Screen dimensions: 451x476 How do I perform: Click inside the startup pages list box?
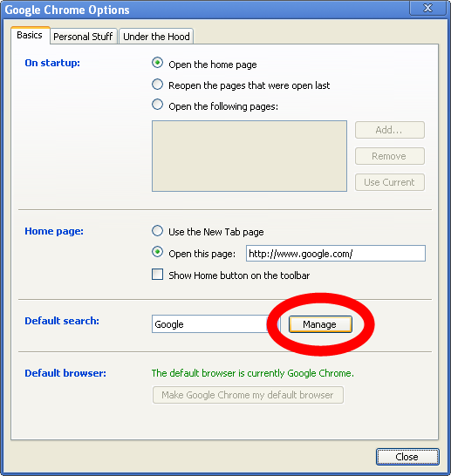coord(249,156)
